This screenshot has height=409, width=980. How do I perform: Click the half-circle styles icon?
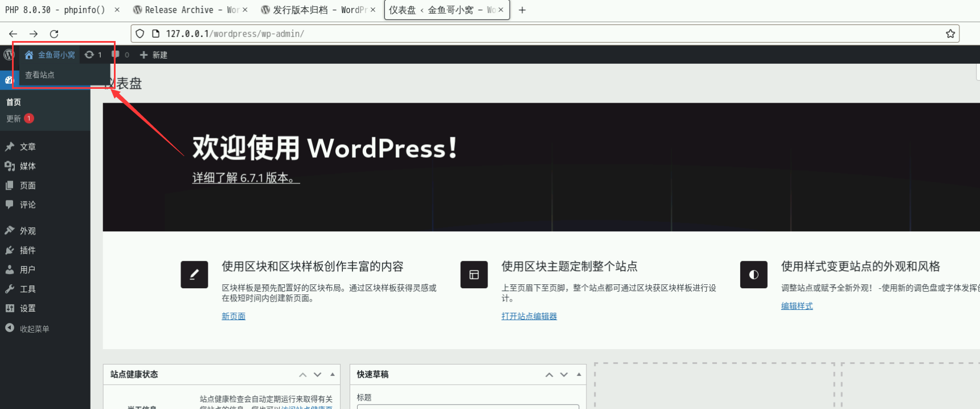click(753, 275)
